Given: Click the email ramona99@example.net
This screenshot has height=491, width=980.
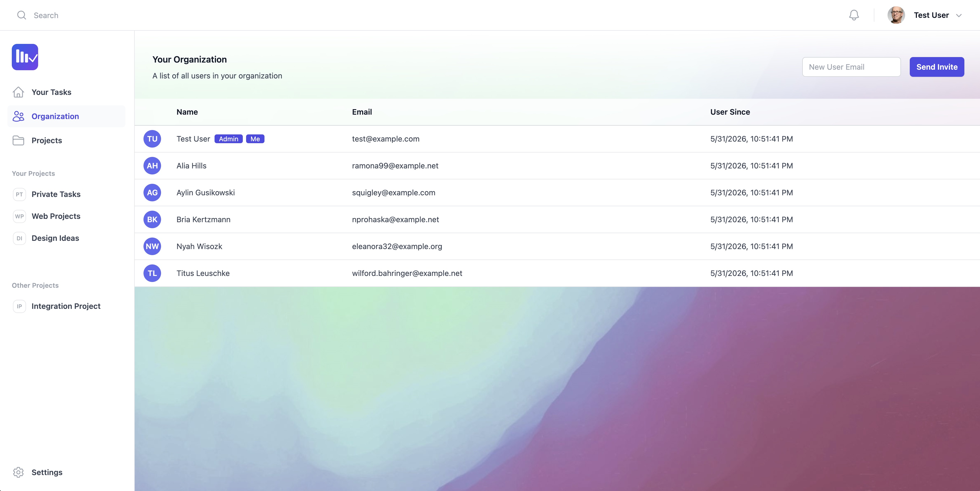Looking at the screenshot, I should coord(395,166).
